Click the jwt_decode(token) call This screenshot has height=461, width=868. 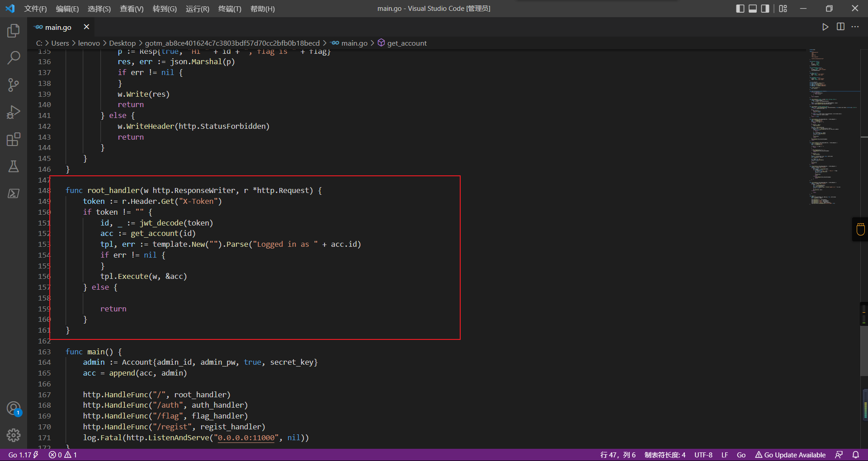(x=176, y=223)
